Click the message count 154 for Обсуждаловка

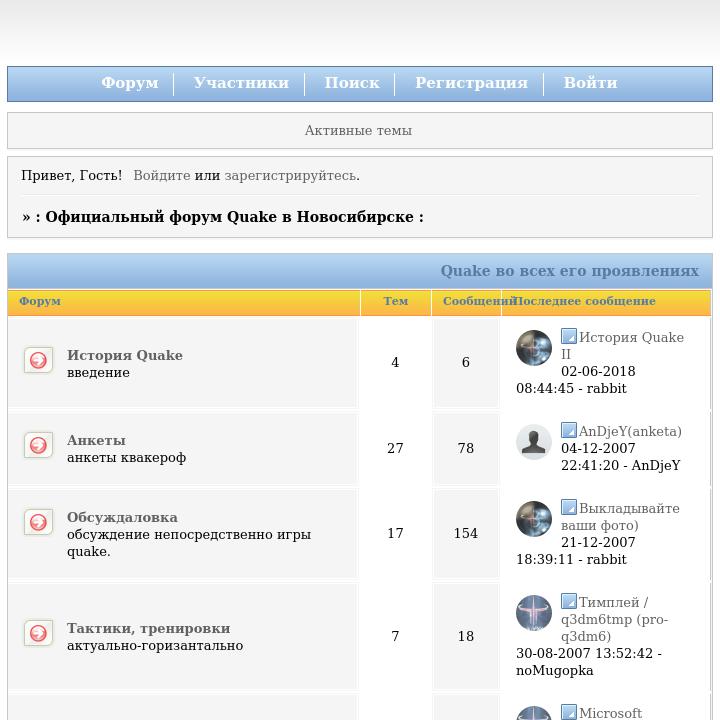(466, 533)
